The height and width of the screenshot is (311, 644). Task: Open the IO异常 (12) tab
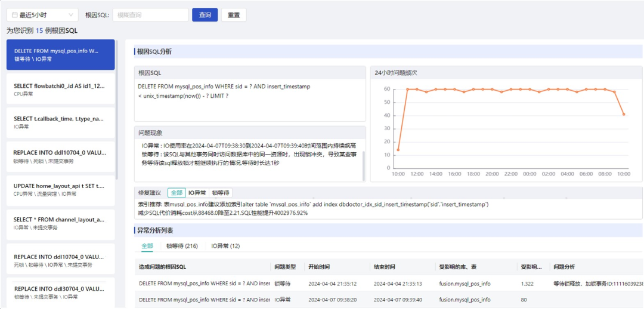tap(225, 246)
